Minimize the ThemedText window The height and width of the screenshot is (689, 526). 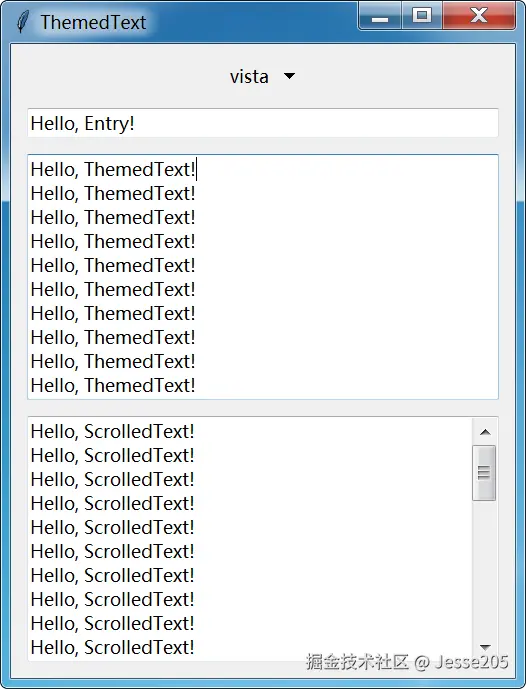380,16
